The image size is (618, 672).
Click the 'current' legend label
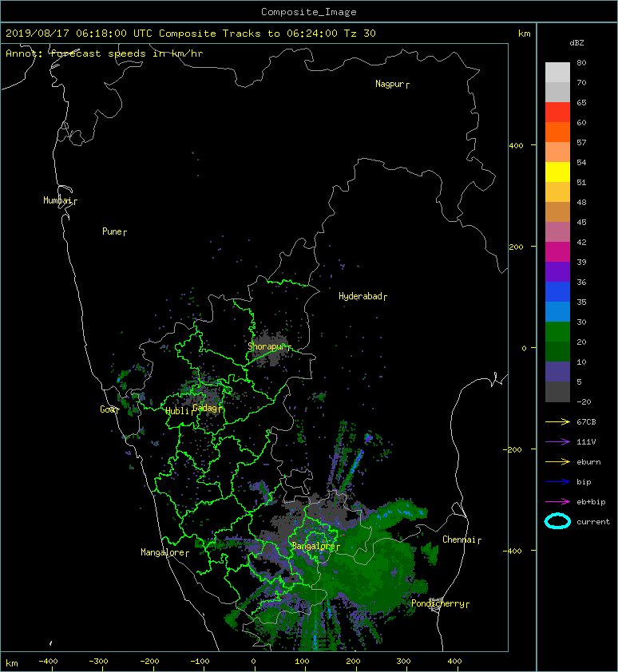pyautogui.click(x=593, y=522)
